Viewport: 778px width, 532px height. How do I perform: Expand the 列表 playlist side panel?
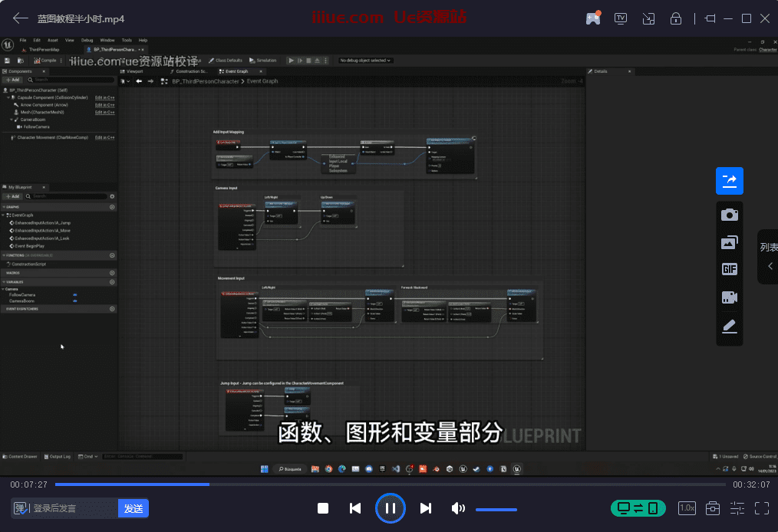point(768,257)
